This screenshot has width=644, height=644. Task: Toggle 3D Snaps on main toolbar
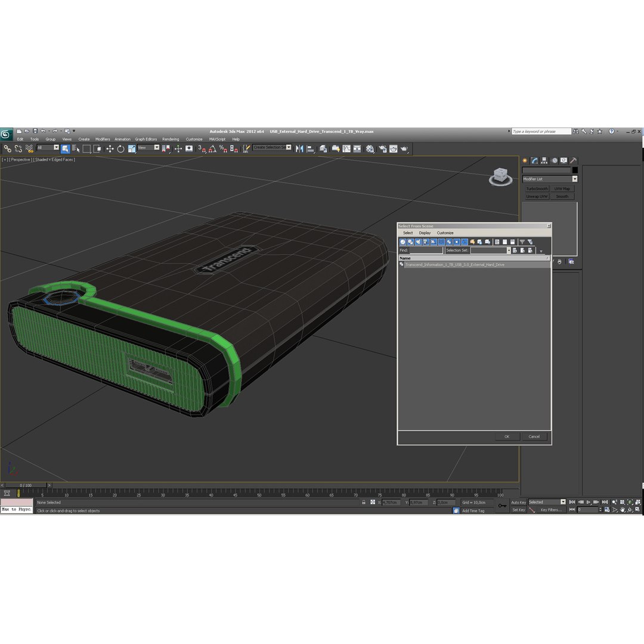click(x=202, y=148)
